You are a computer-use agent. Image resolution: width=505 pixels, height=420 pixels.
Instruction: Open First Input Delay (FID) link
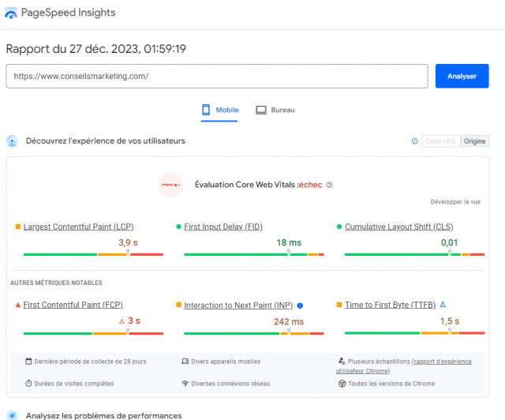(x=223, y=227)
